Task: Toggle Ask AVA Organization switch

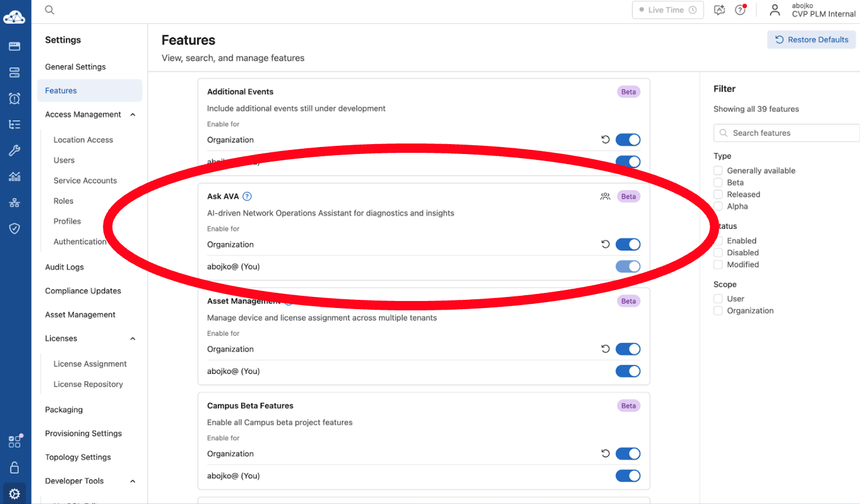Action: 628,244
